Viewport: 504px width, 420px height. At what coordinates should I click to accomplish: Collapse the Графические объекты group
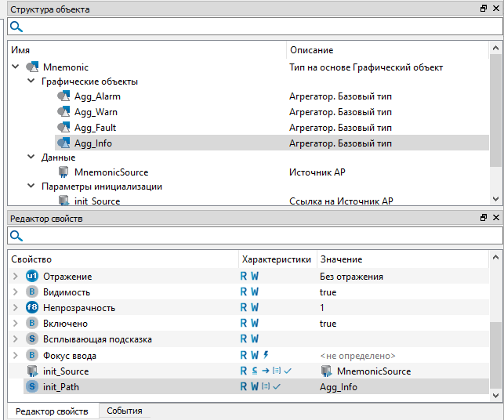31,82
